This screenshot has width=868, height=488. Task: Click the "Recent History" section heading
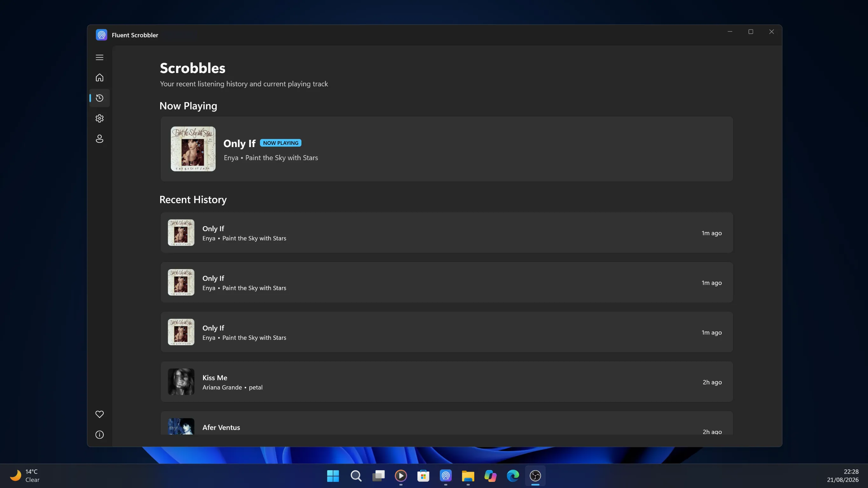pyautogui.click(x=193, y=200)
